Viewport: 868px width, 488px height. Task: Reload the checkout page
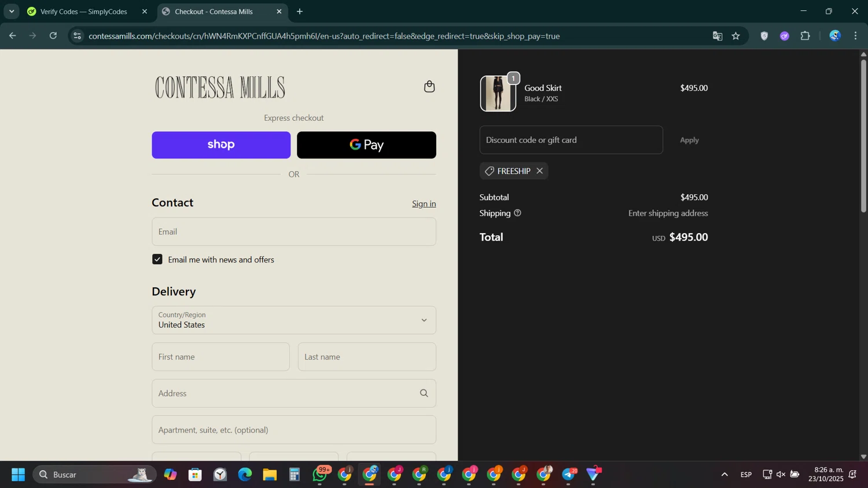point(53,36)
